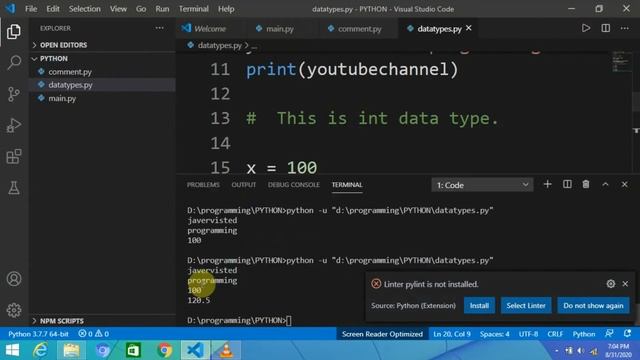The height and width of the screenshot is (360, 640).
Task: Open notification settings gear for linter message
Action: [611, 284]
